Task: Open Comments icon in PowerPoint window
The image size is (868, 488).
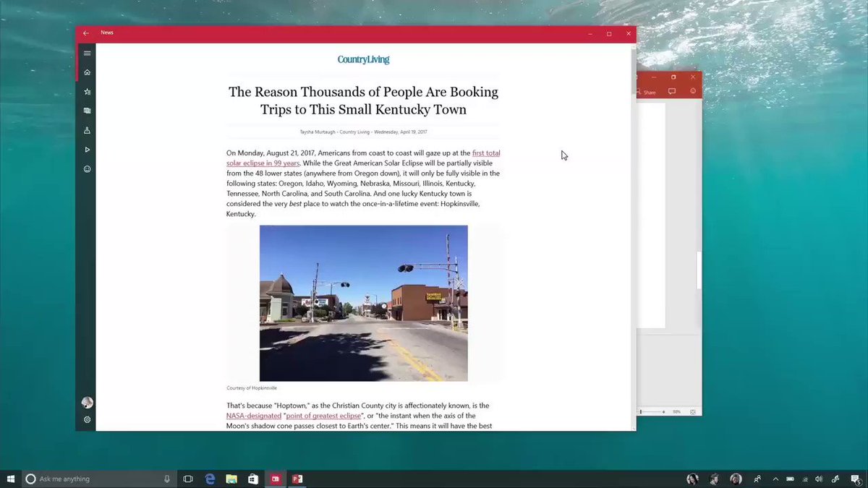Action: pyautogui.click(x=672, y=92)
